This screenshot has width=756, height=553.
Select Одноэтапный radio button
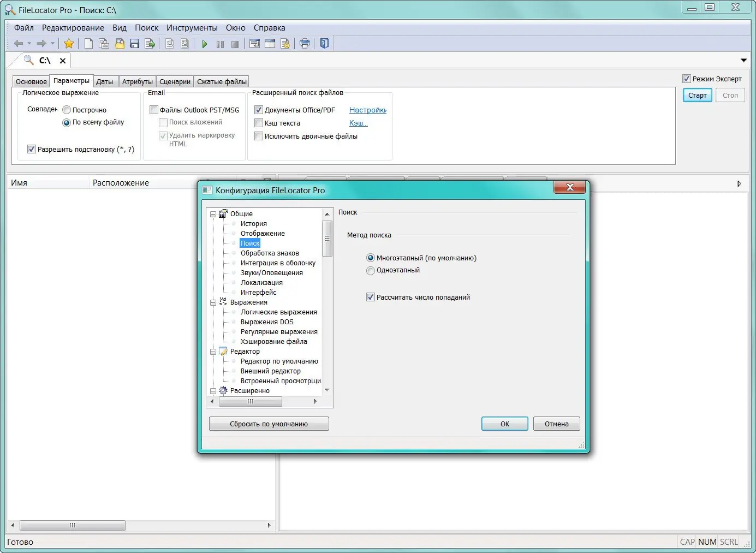(x=371, y=270)
